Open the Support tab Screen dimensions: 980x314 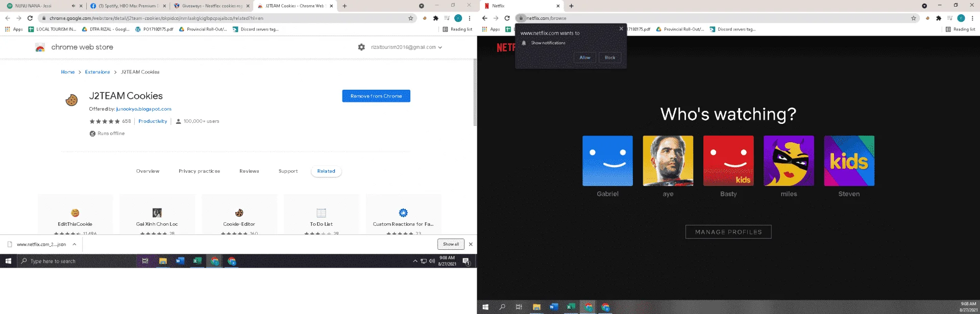[x=288, y=171]
